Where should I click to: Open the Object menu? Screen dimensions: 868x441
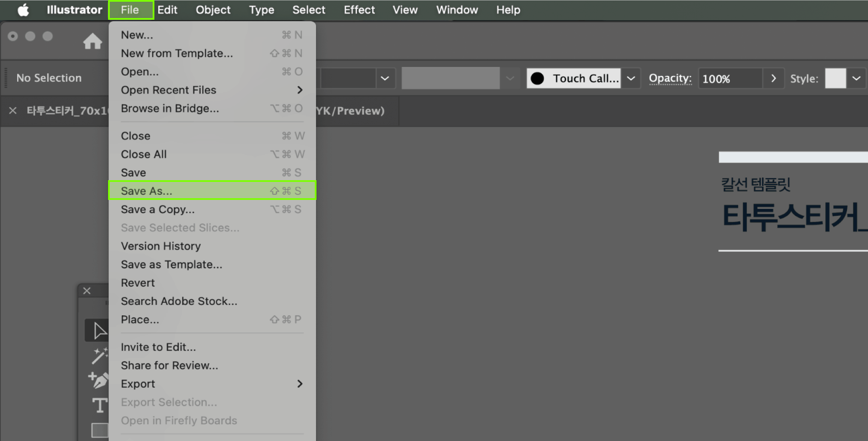click(213, 10)
